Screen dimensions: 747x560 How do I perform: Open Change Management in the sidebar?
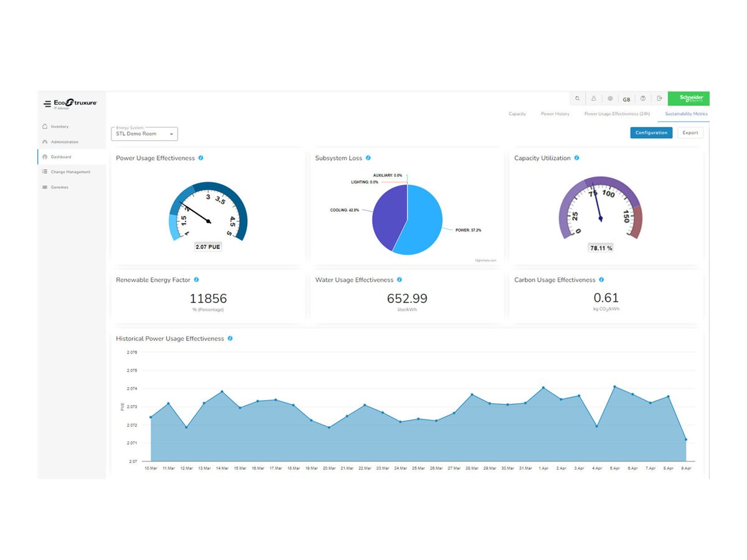tap(70, 172)
